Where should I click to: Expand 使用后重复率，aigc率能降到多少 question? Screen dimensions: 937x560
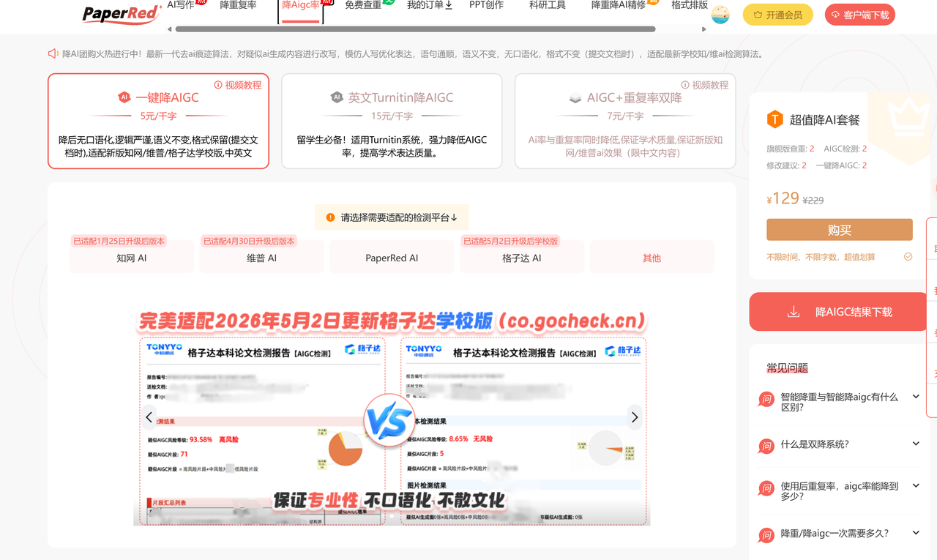839,491
